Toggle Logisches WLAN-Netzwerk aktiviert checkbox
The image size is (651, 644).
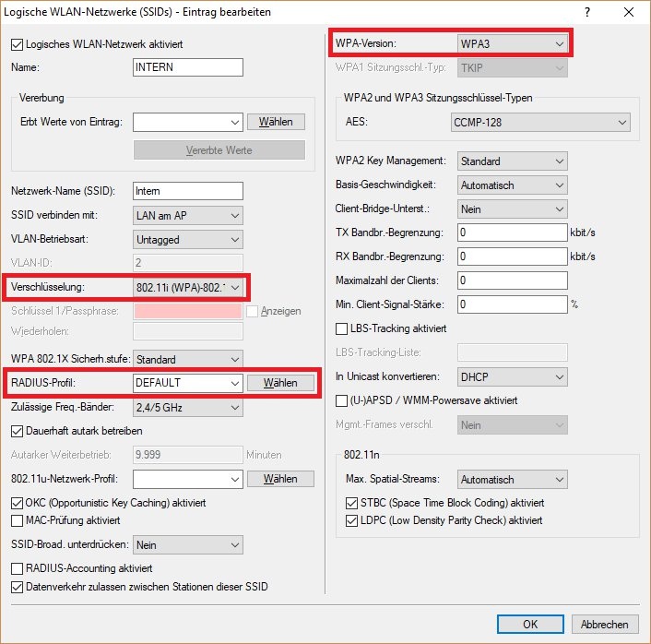17,44
